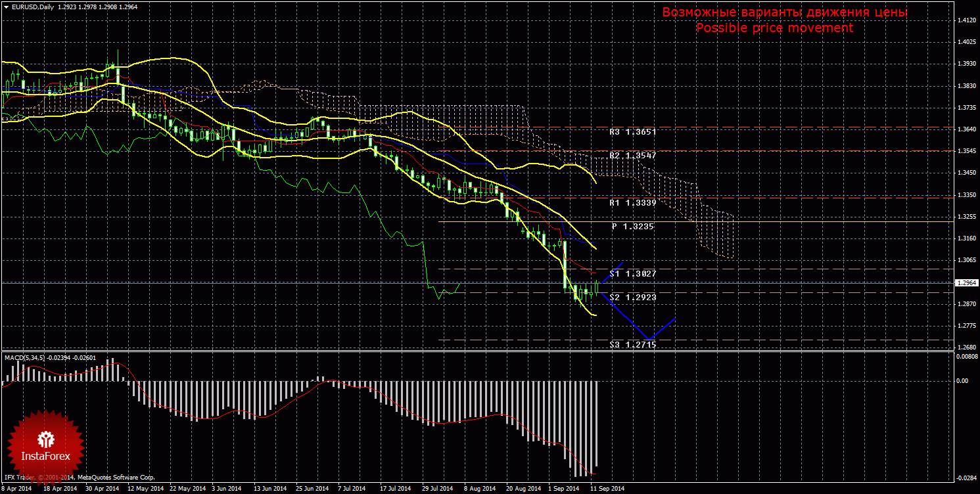The width and height of the screenshot is (980, 494).
Task: Select the R1 1.3339 resistance label
Action: coord(633,202)
